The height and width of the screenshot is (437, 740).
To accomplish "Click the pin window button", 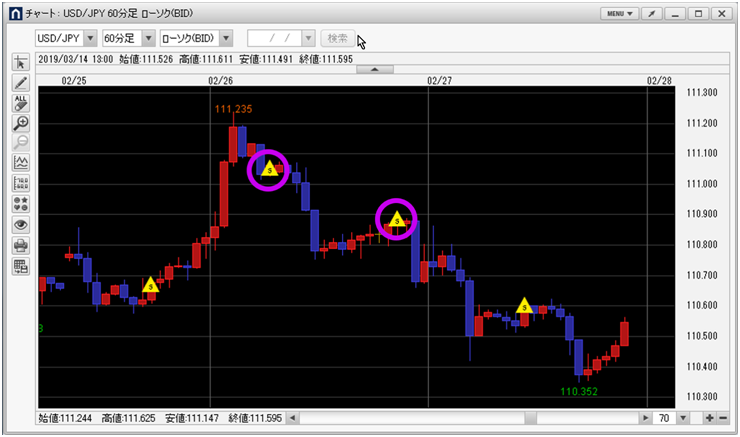I will (652, 14).
